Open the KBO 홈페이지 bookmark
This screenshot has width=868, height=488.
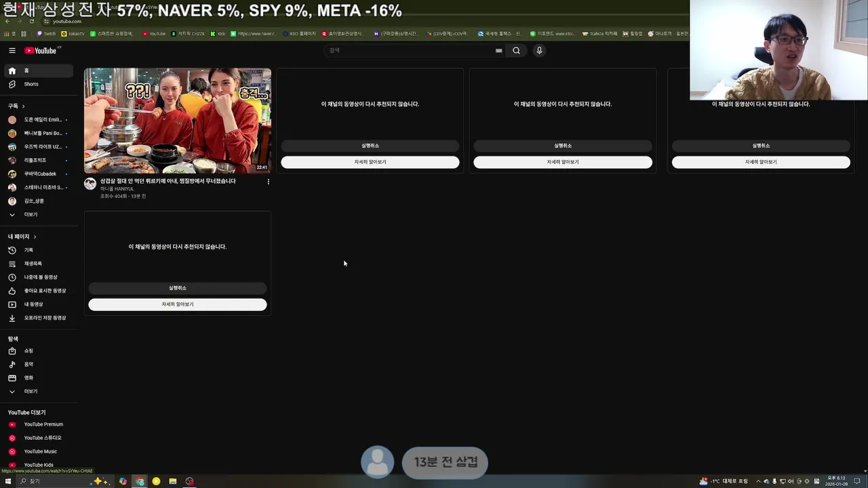300,33
